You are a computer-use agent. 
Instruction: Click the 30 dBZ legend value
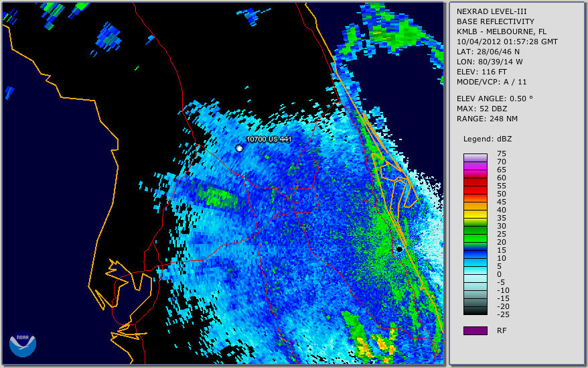tap(502, 226)
